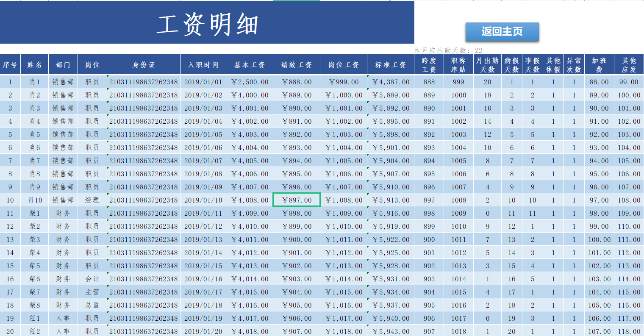Viewport: 644px width, 336px height.
Task: Select the 序号 column header
Action: (10, 64)
